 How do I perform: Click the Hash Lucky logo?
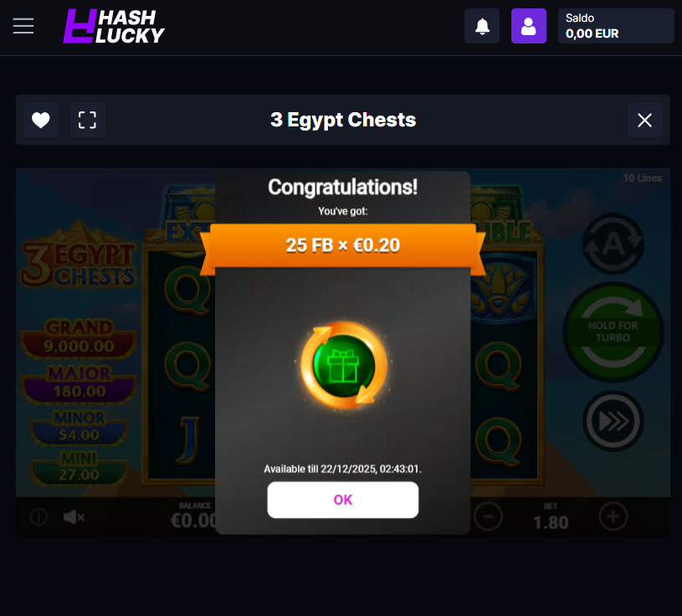114,27
